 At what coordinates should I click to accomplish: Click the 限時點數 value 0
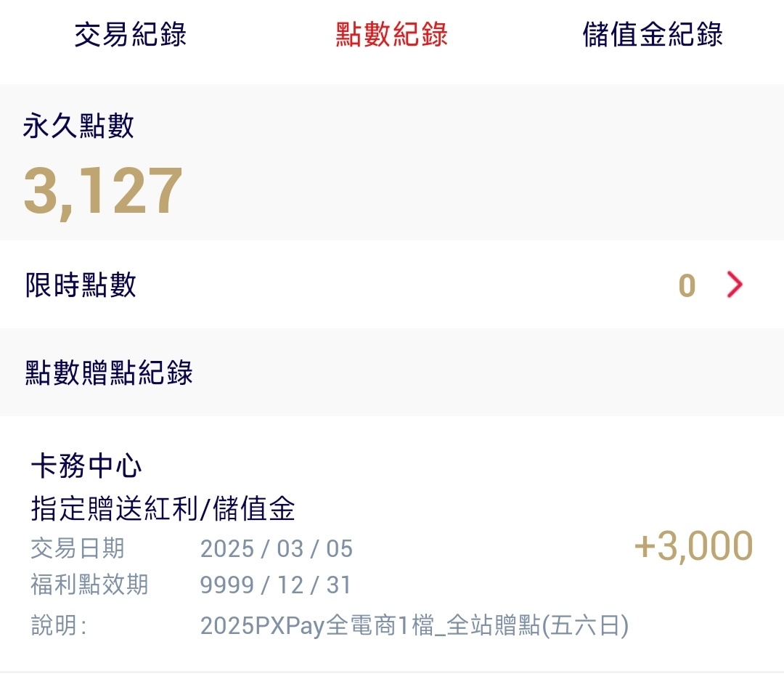click(687, 286)
